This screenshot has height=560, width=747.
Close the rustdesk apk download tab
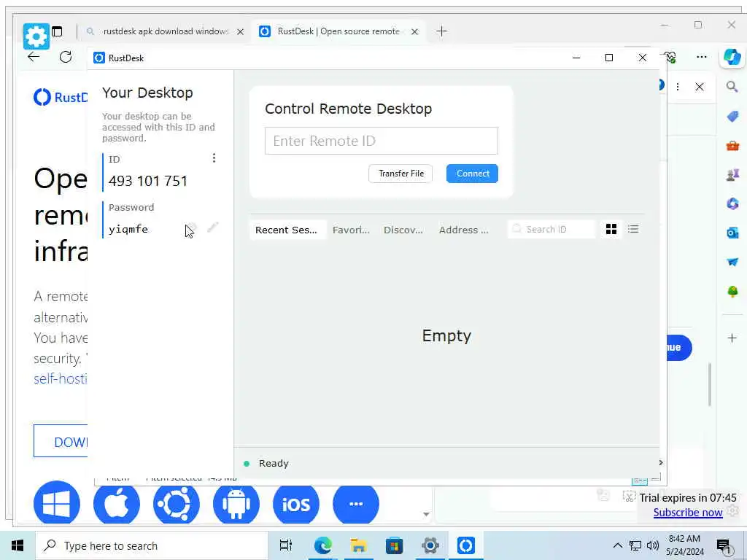[241, 32]
